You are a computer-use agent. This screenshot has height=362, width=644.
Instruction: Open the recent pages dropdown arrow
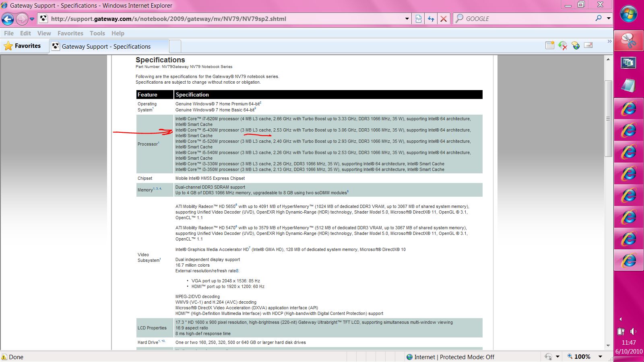[32, 19]
